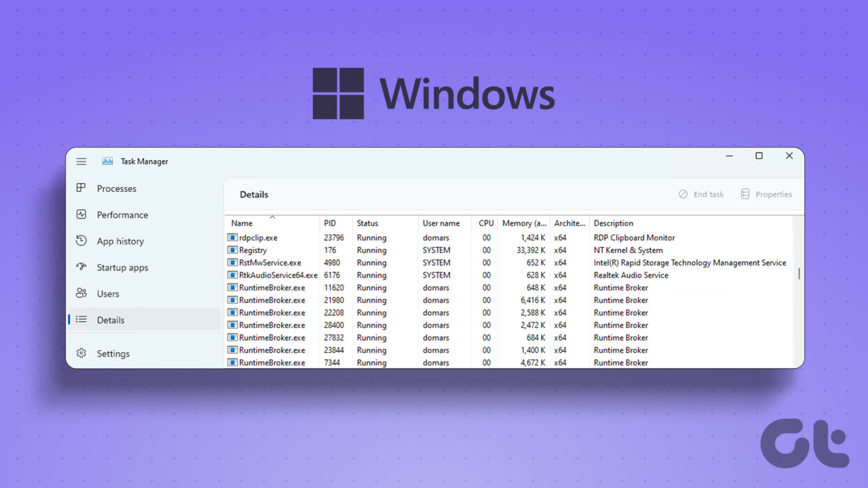Click the Settings gear icon
Image resolution: width=868 pixels, height=488 pixels.
[x=81, y=353]
